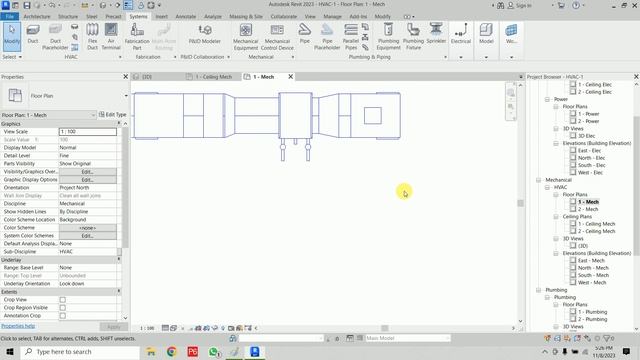The width and height of the screenshot is (640, 360).
Task: Open the Annotate ribbon tab
Action: pos(186,16)
